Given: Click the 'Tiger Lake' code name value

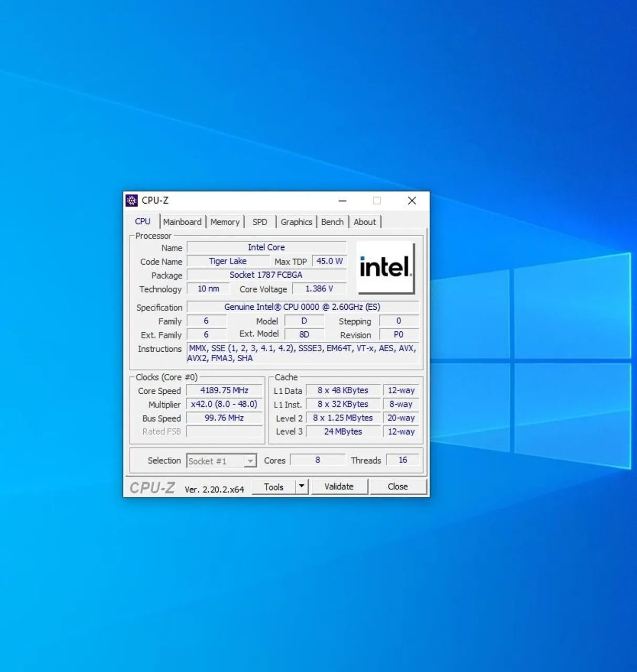Looking at the screenshot, I should [x=228, y=261].
